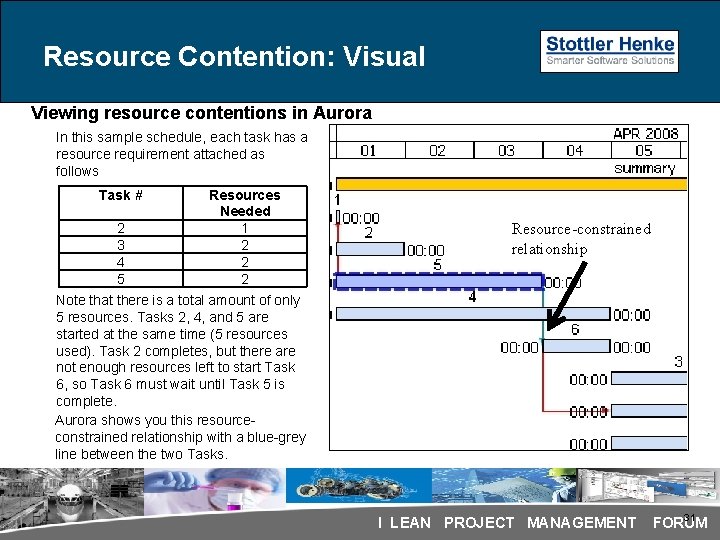
Task: Click the paragraph starting 'Aurora shows you'
Action: pos(180,437)
